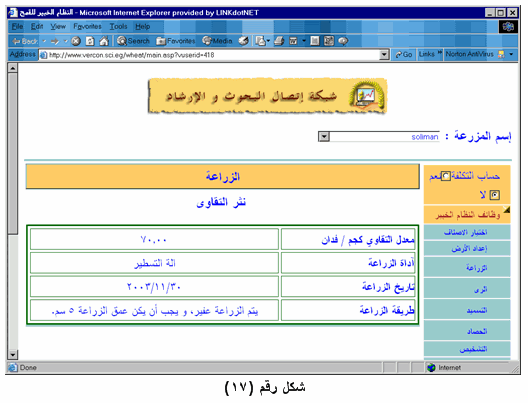Open the Edit icon dropdown arrow
Image resolution: width=528 pixels, height=403 pixels.
tap(304, 41)
